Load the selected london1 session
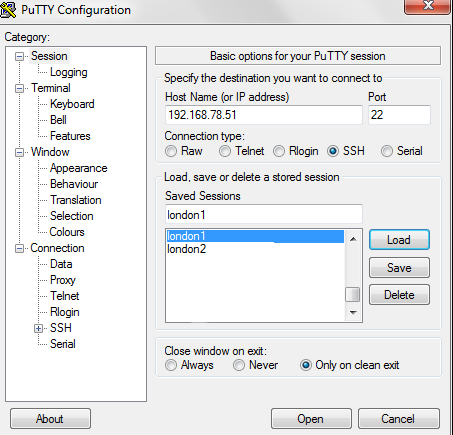Screen dimensions: 453x435 coord(399,240)
